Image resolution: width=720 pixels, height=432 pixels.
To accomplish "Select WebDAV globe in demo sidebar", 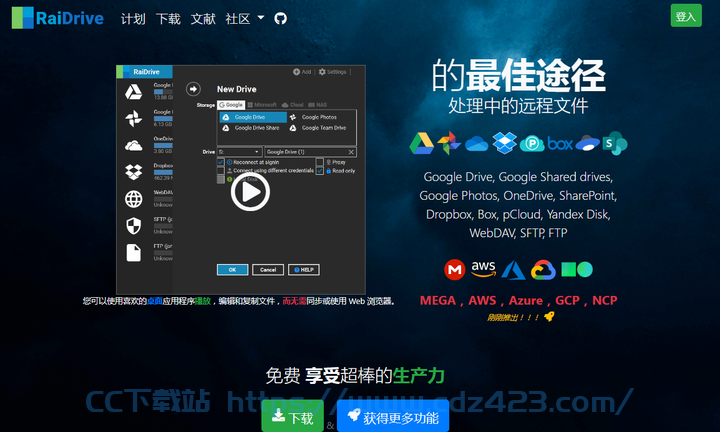I will tap(134, 199).
